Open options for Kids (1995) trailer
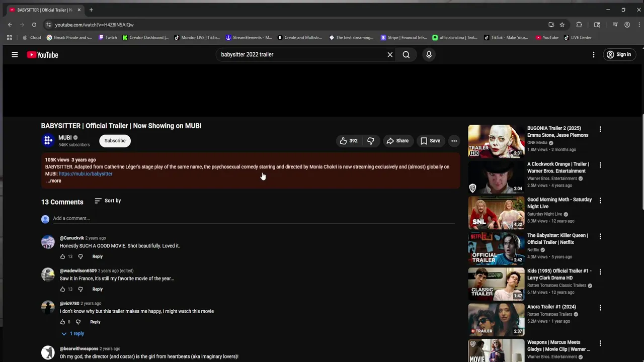 pos(600,272)
